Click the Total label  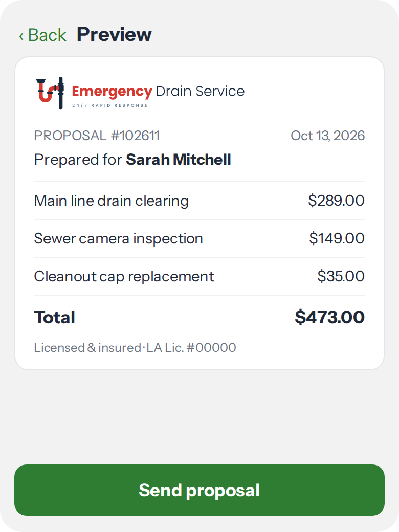[55, 318]
